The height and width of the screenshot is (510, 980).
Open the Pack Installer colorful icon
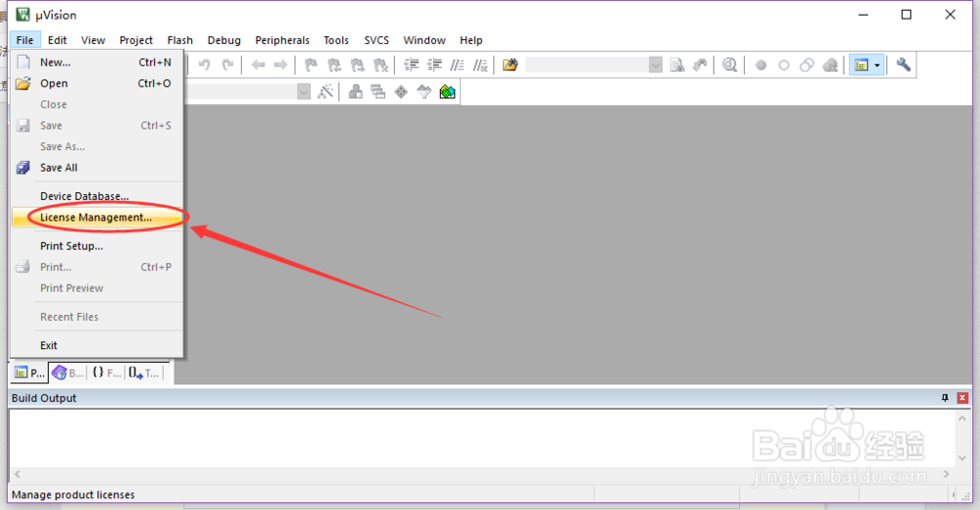[448, 92]
